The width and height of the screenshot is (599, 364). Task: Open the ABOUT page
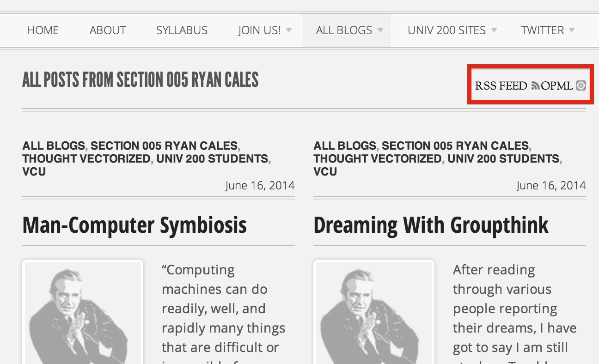coord(108,30)
